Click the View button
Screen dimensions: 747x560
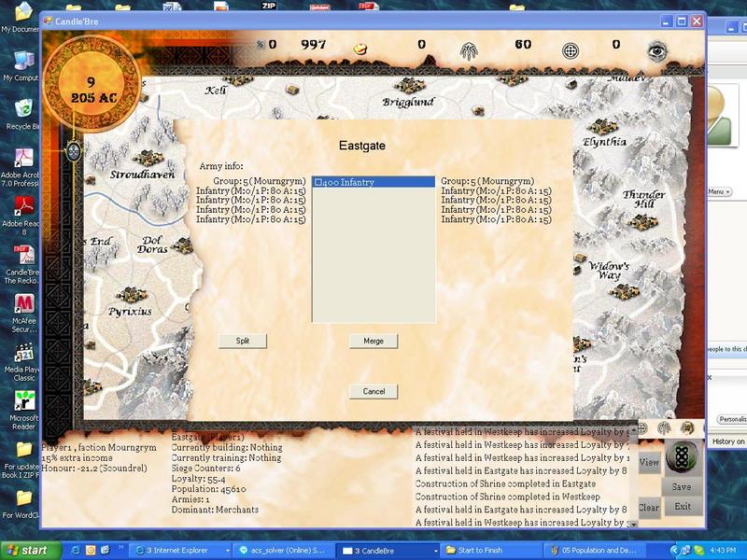click(x=649, y=462)
